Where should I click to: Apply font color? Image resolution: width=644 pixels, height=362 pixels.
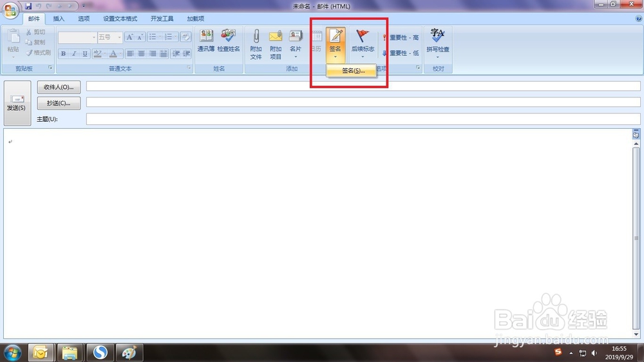pyautogui.click(x=113, y=53)
